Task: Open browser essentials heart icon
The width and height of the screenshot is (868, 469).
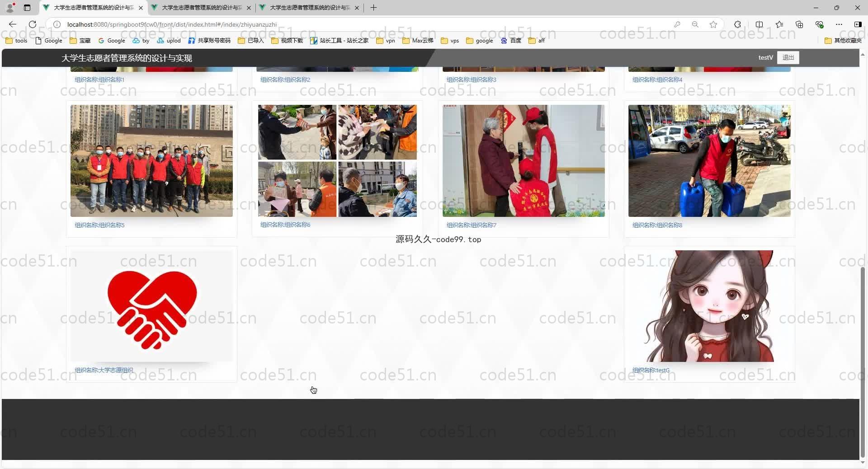Action: pos(819,24)
